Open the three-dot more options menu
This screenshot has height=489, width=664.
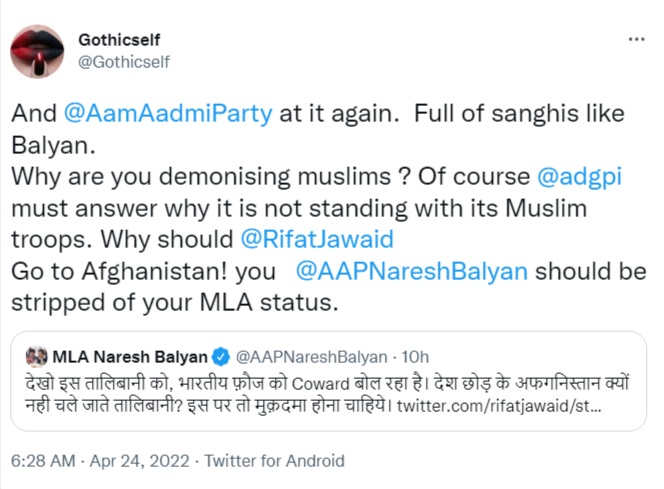[636, 39]
